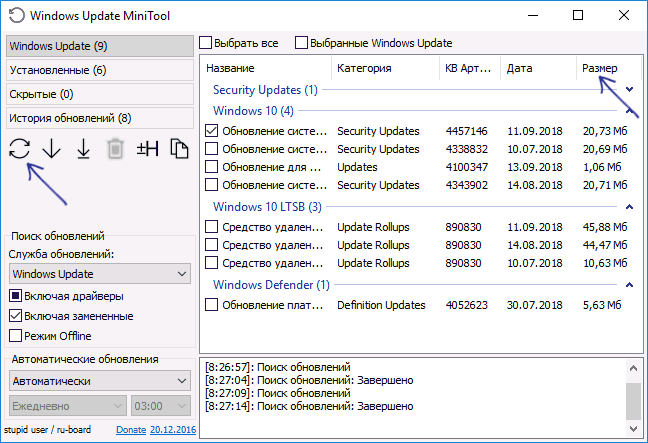Sort by 'Категория' column header
Viewport: 648px width, 443px height.
point(386,68)
